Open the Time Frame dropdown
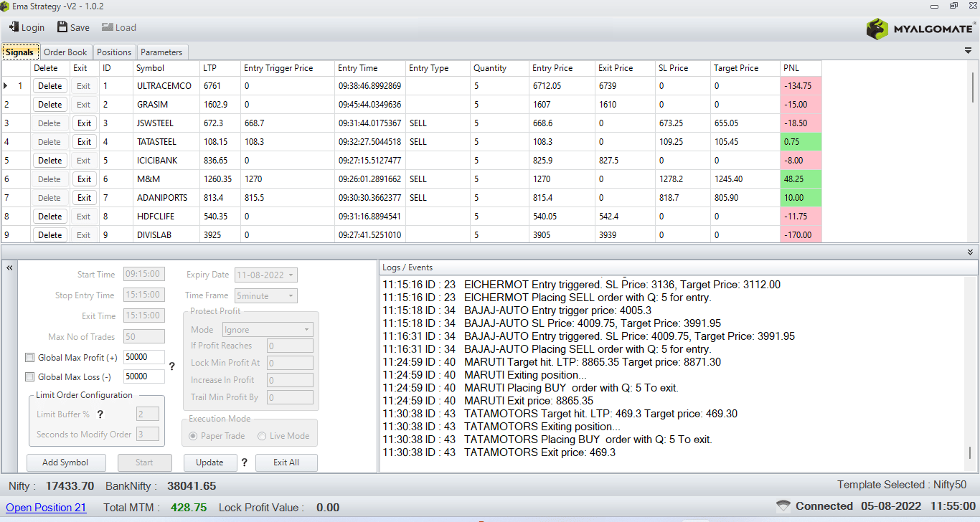Screen dimensions: 980x522 291,295
